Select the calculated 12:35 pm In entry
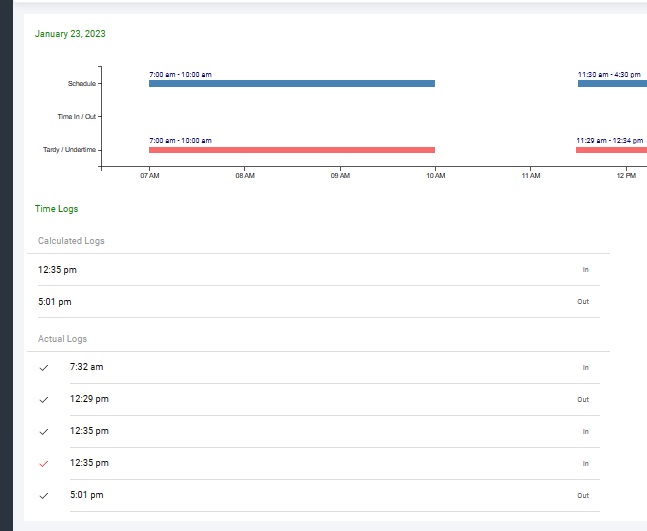This screenshot has height=531, width=647. (57, 270)
